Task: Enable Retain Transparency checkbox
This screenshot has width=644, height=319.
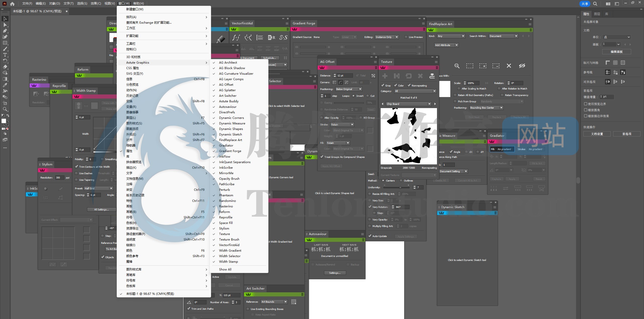Action: (502, 95)
